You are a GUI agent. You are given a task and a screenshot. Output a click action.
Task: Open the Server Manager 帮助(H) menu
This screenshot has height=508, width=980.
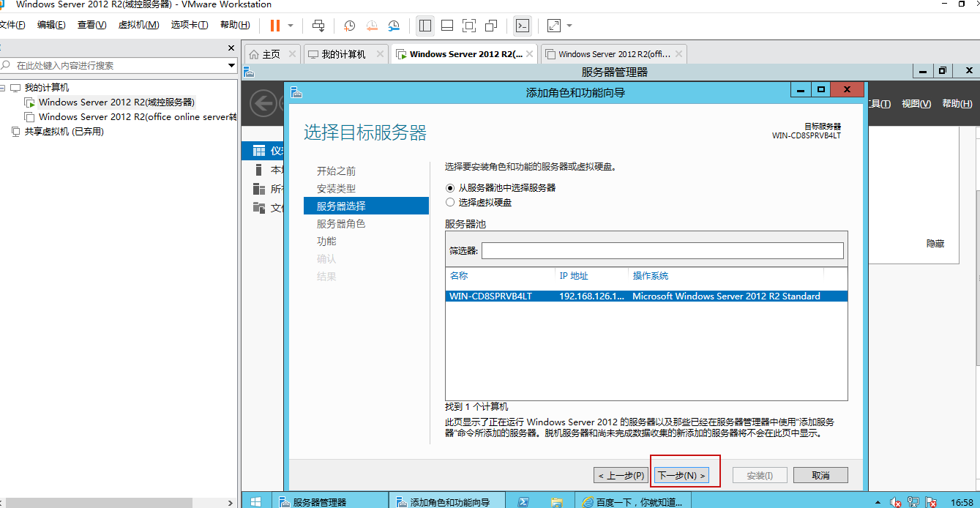tap(957, 104)
